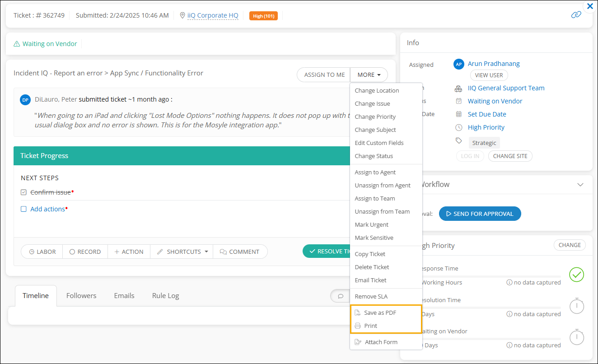Viewport: 598px width, 364px height.
Task: Click the green response time checkmark icon
Action: coord(576,275)
